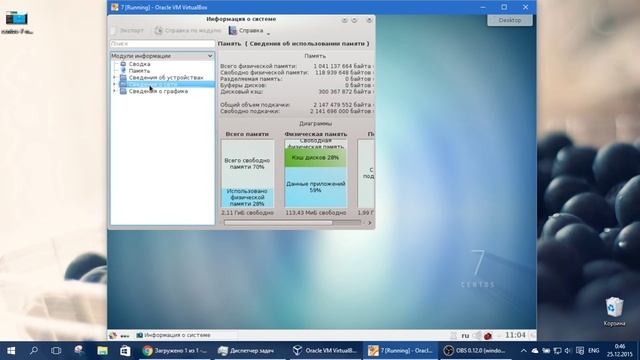Click the Кэш дисков 28% green segment
This screenshot has width=640, height=360.
coord(315,158)
